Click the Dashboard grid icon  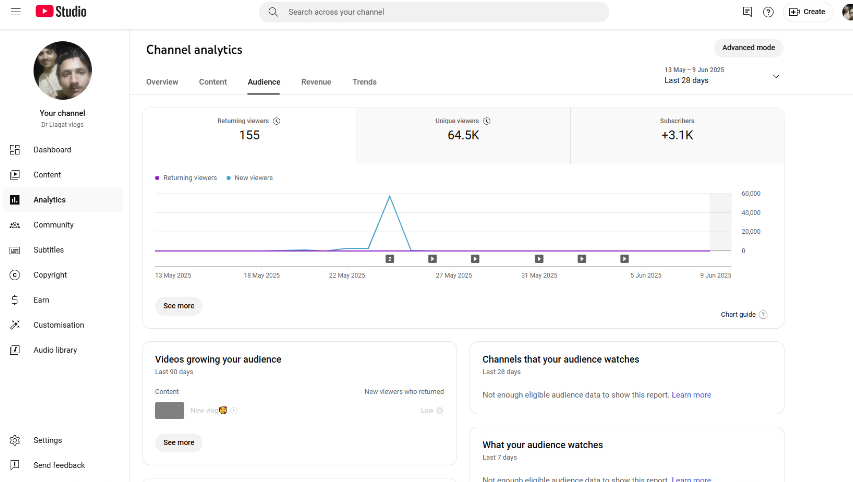(15, 150)
